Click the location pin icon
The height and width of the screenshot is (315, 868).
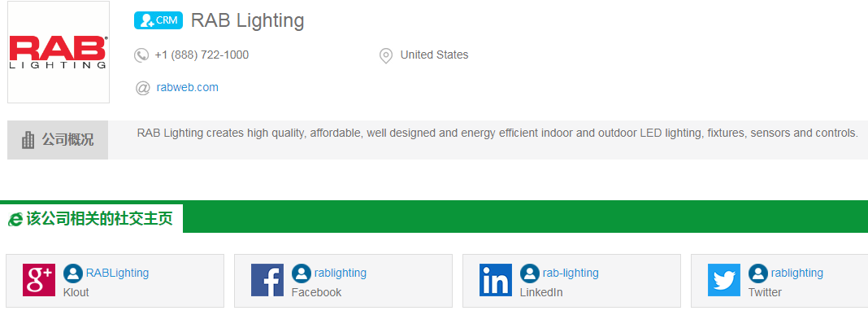pyautogui.click(x=386, y=55)
